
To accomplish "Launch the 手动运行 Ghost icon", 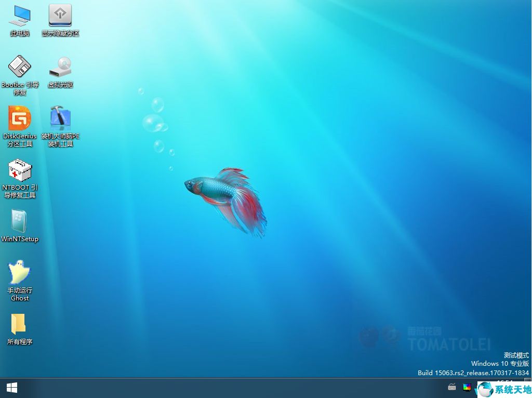I will (20, 273).
